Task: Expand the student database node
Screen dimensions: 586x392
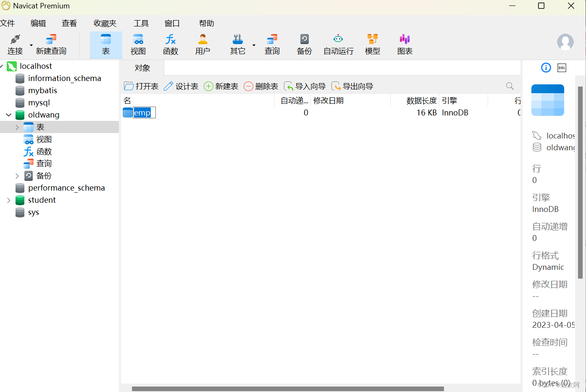Action: (x=8, y=200)
